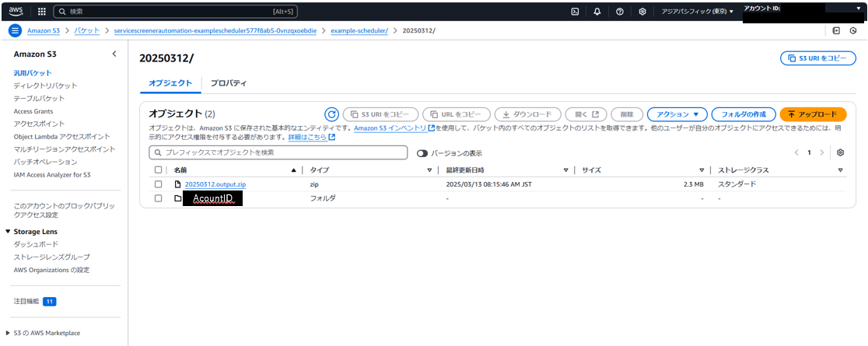Screen dimensions: 868x346
Task: Click the ダウンロード button
Action: coord(527,114)
